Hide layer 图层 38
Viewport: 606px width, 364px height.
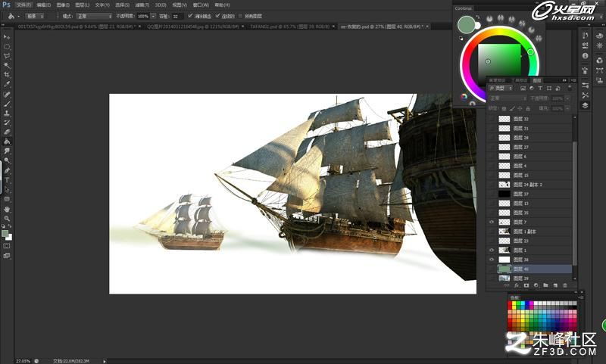pos(492,260)
